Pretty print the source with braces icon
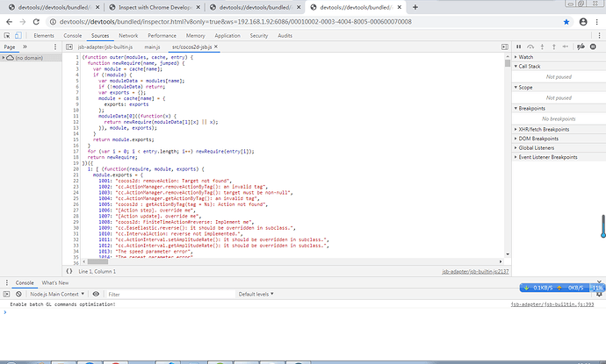This screenshot has width=606, height=364. (x=69, y=271)
